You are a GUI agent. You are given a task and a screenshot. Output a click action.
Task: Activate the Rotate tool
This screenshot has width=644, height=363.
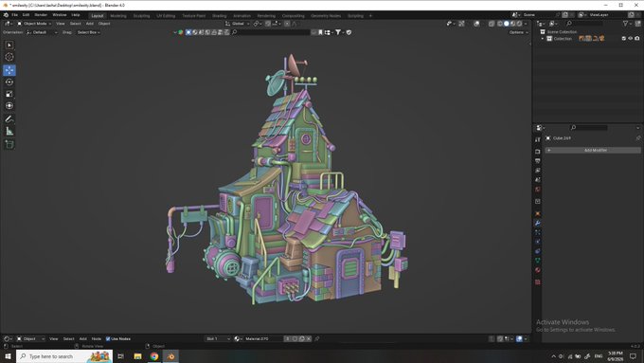pos(9,82)
